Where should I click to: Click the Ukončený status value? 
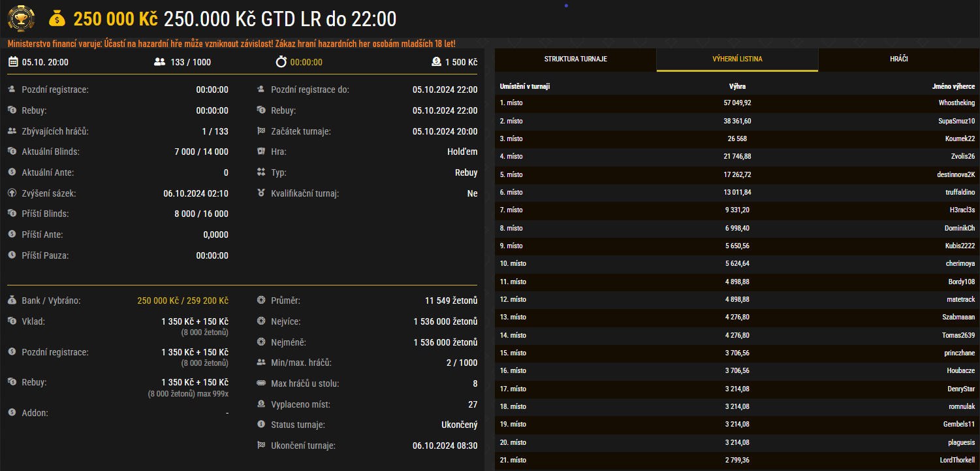point(460,425)
